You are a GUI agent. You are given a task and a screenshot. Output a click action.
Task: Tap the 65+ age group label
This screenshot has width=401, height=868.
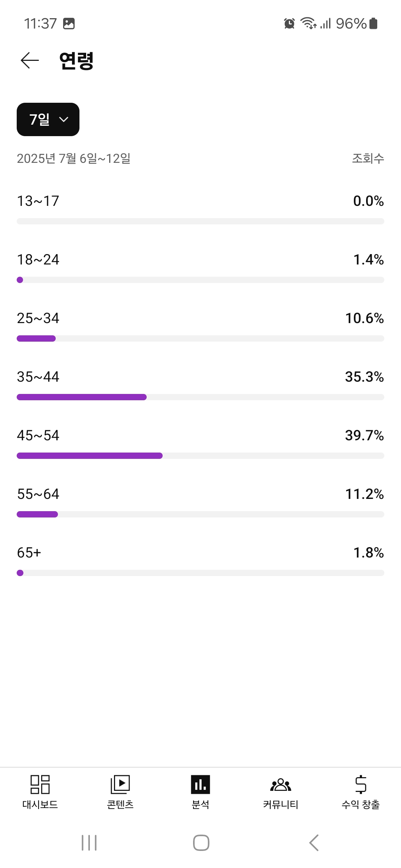pyautogui.click(x=29, y=553)
